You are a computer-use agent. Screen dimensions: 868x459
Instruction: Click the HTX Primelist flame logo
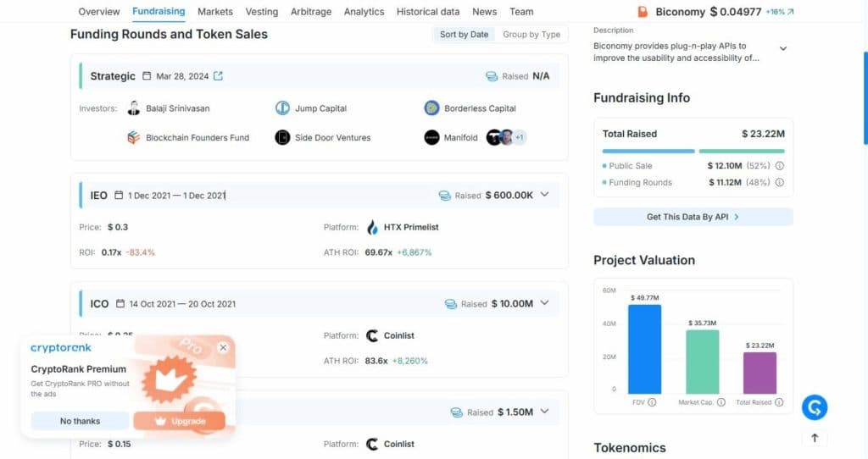coord(373,227)
